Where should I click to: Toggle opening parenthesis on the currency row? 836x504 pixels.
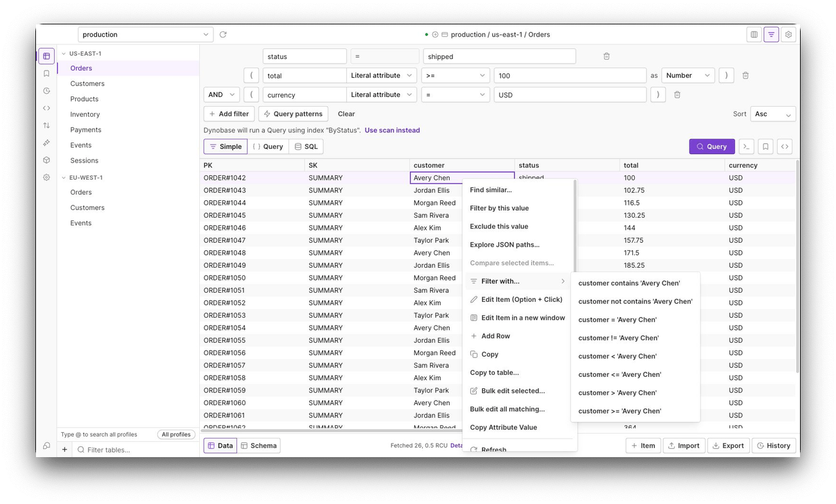(x=251, y=95)
